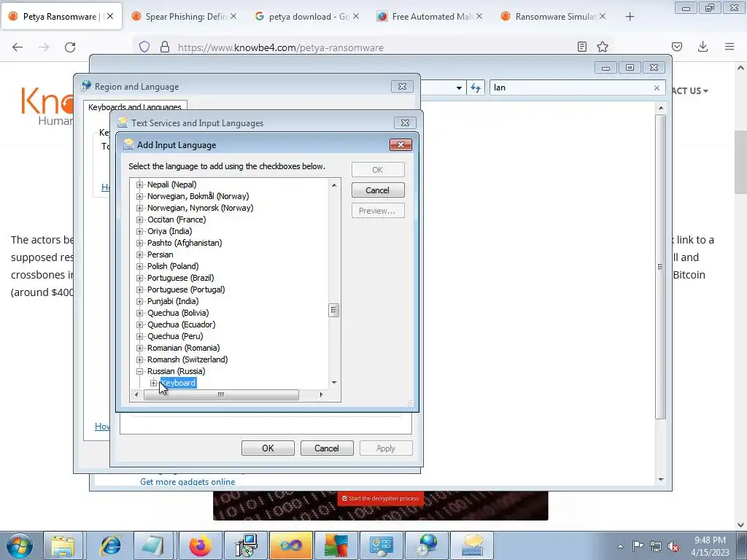Show hidden tray icons arrow
Screen dimensions: 747x560
tap(620, 546)
